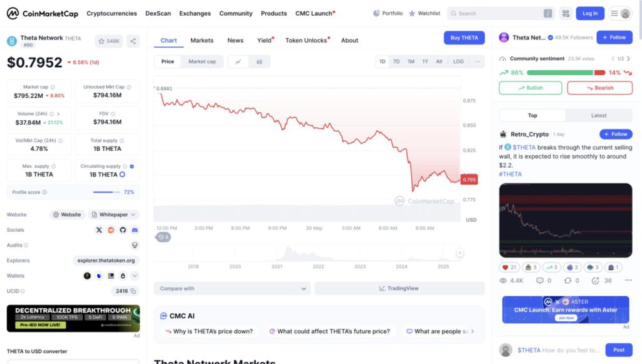Switch to the Token Unlocks tab

pos(307,40)
